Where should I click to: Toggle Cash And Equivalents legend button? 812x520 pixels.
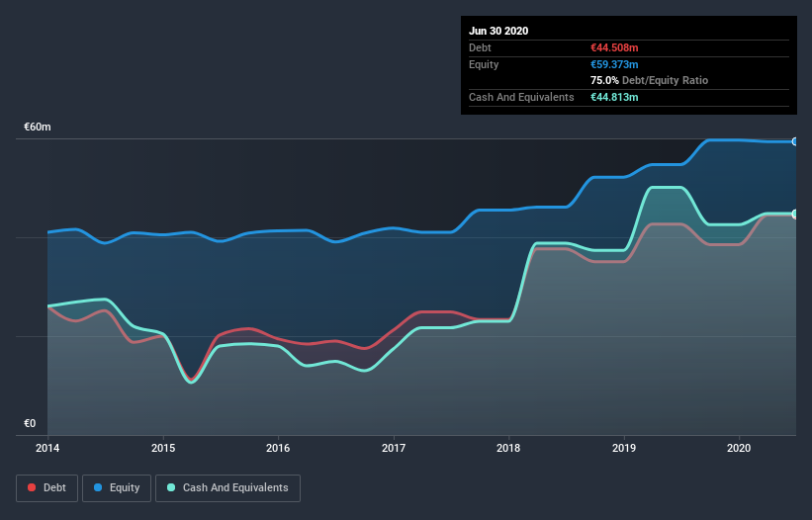[227, 488]
